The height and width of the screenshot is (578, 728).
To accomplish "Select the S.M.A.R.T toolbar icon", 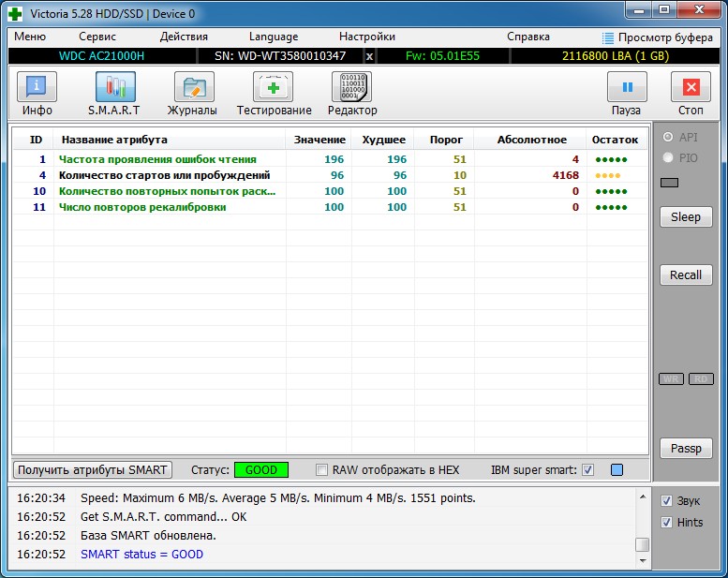I will click(x=115, y=87).
